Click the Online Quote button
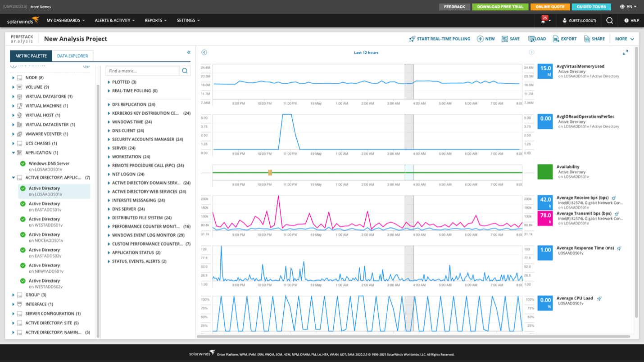This screenshot has height=364, width=644. pos(550,7)
